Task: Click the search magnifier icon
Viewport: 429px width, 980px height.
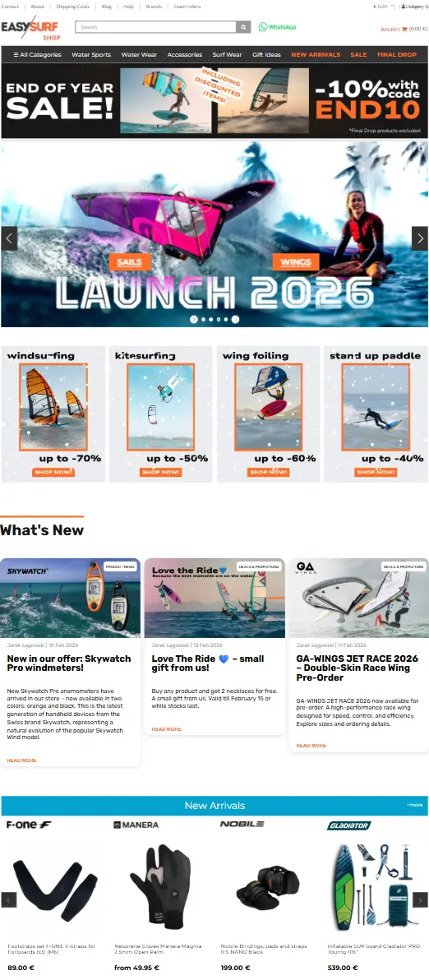Action: tap(243, 27)
